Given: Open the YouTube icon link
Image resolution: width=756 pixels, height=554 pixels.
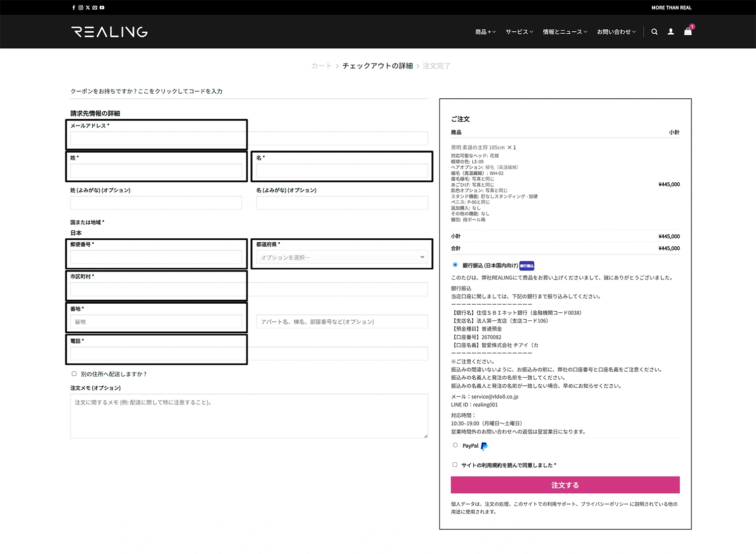Looking at the screenshot, I should [x=102, y=8].
